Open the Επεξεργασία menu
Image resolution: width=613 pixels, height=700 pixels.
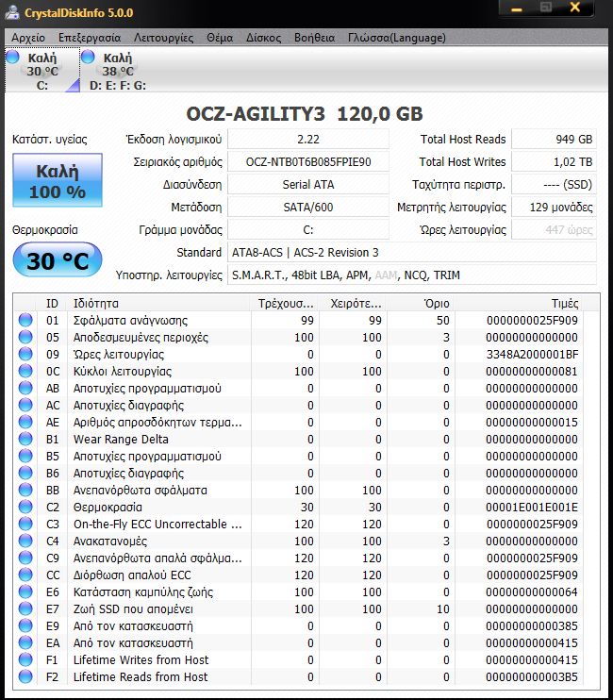point(90,38)
